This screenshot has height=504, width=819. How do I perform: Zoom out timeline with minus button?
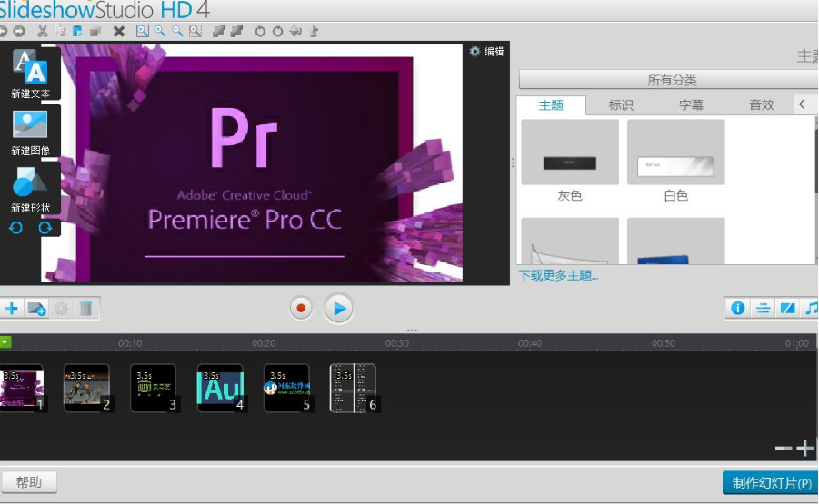pos(783,449)
